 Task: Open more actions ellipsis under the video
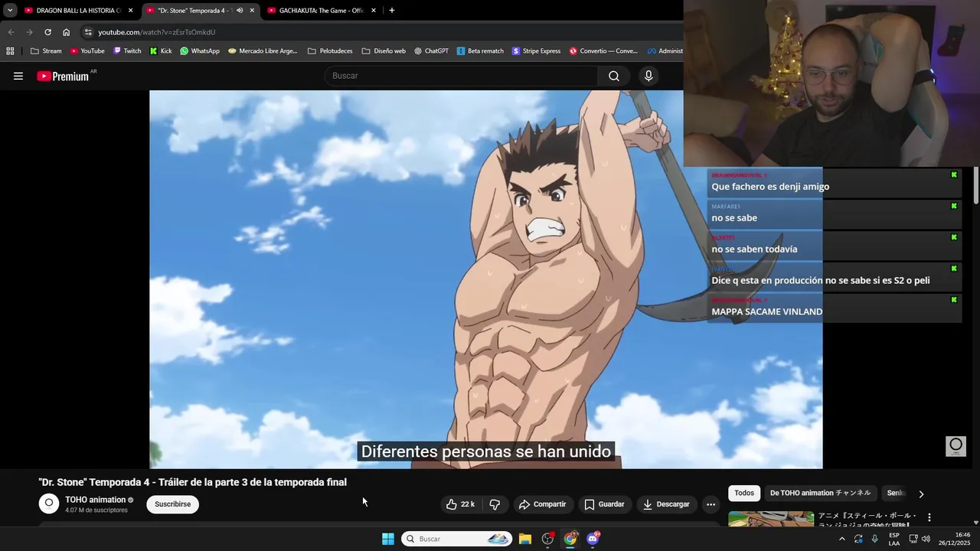coord(710,504)
